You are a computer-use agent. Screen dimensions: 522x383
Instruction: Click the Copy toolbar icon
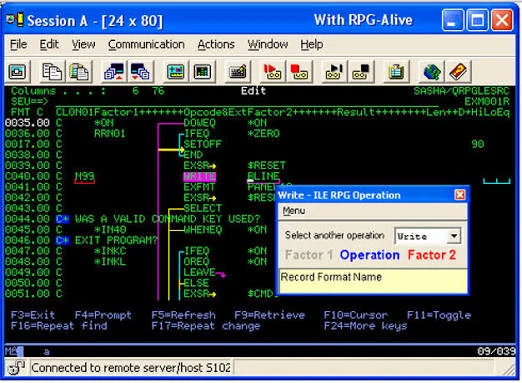pyautogui.click(x=52, y=71)
